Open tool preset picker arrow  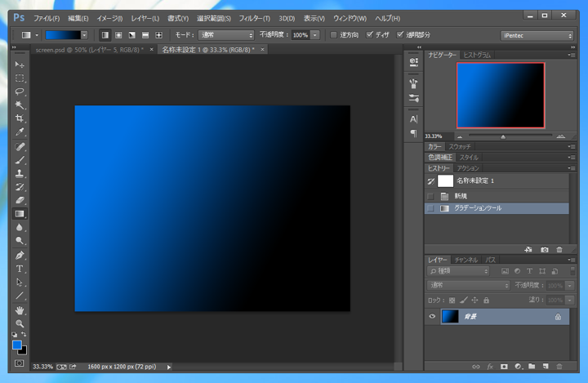(x=37, y=35)
